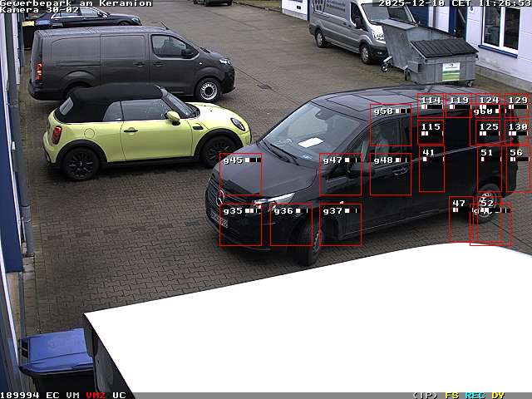Viewport: 532px width, 399px height.
Task: Click the (IP) status label
Action: [425, 395]
